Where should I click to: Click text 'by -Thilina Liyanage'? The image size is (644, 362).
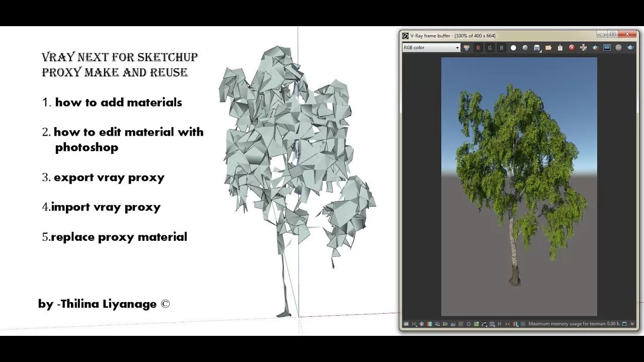[x=97, y=304]
